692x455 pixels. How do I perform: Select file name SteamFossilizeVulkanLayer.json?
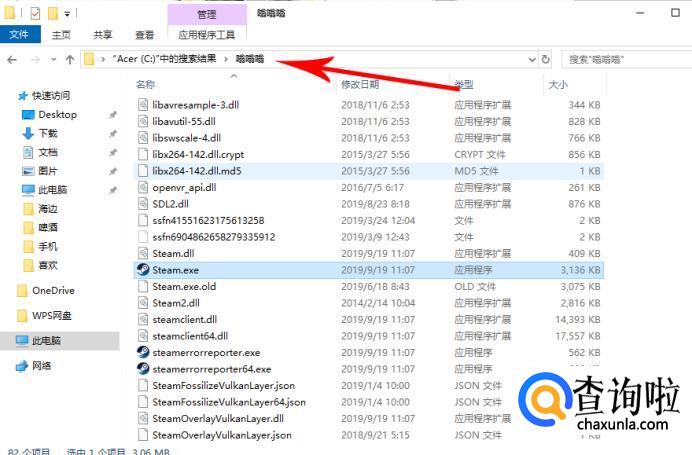coord(224,386)
